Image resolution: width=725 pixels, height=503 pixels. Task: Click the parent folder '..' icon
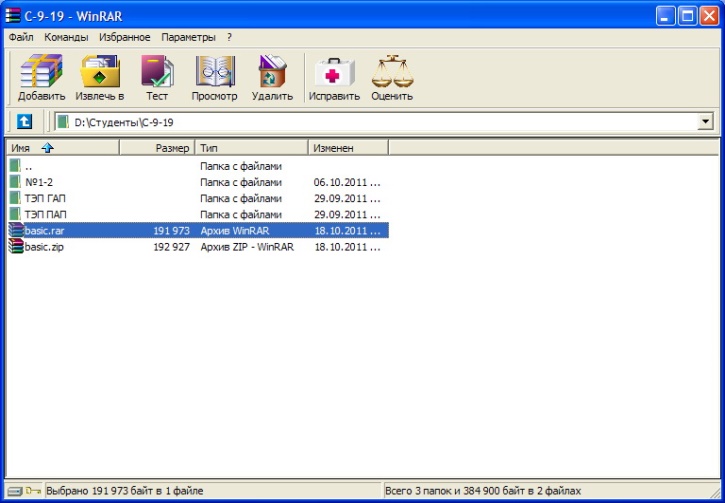[x=15, y=166]
